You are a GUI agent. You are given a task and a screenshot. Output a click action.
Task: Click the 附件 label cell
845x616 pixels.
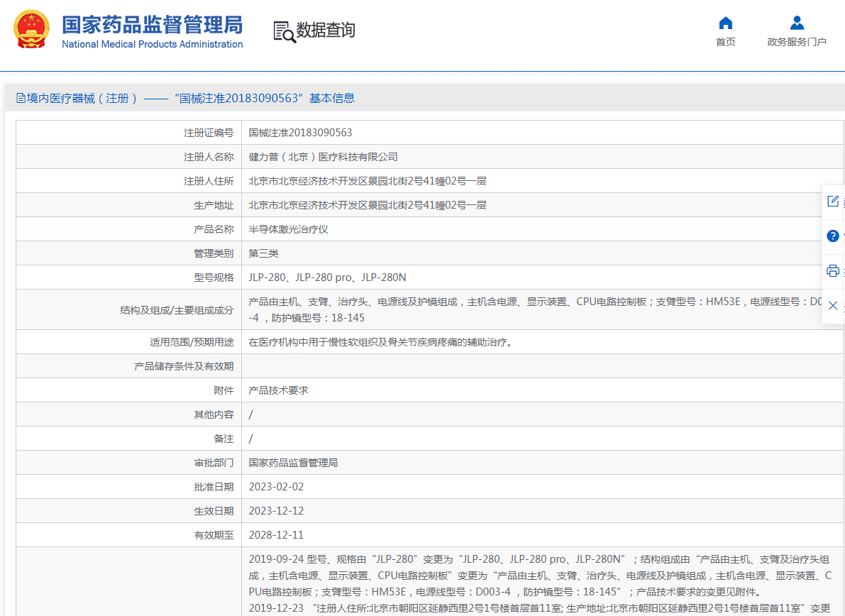click(129, 390)
